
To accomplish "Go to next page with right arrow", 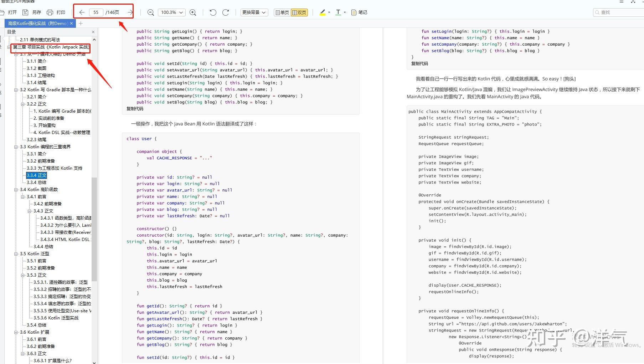I will click(x=130, y=12).
